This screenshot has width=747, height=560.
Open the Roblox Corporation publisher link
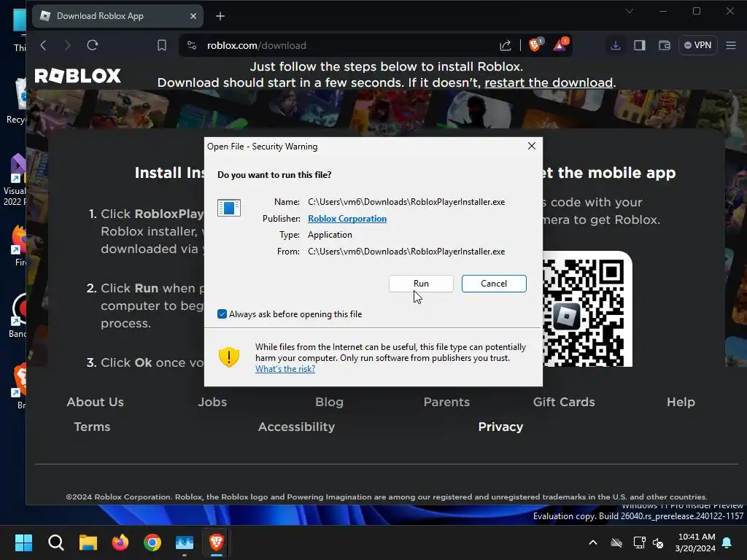[x=347, y=219]
